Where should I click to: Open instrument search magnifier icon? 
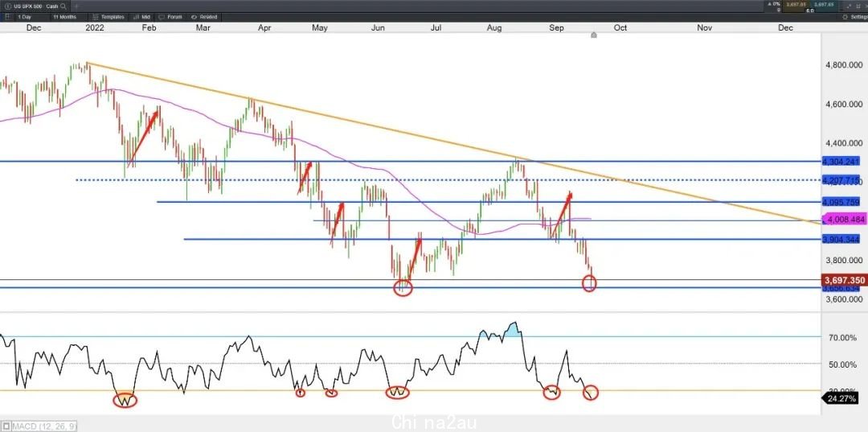click(x=63, y=6)
